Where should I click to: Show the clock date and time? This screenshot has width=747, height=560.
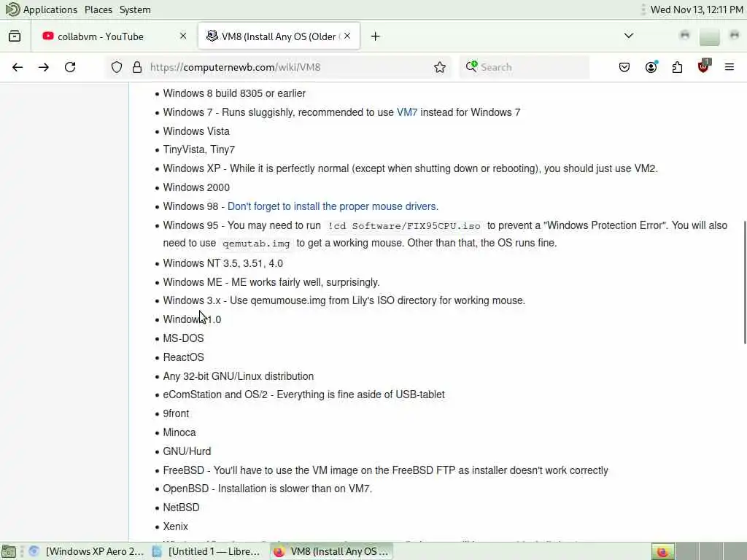[x=697, y=9]
